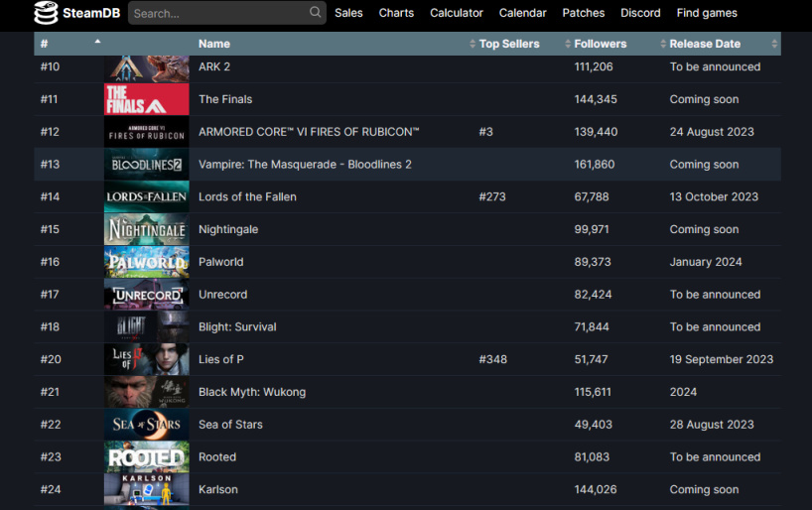Open the Sea of Stars link
Viewport: 812px width, 510px height.
point(230,425)
